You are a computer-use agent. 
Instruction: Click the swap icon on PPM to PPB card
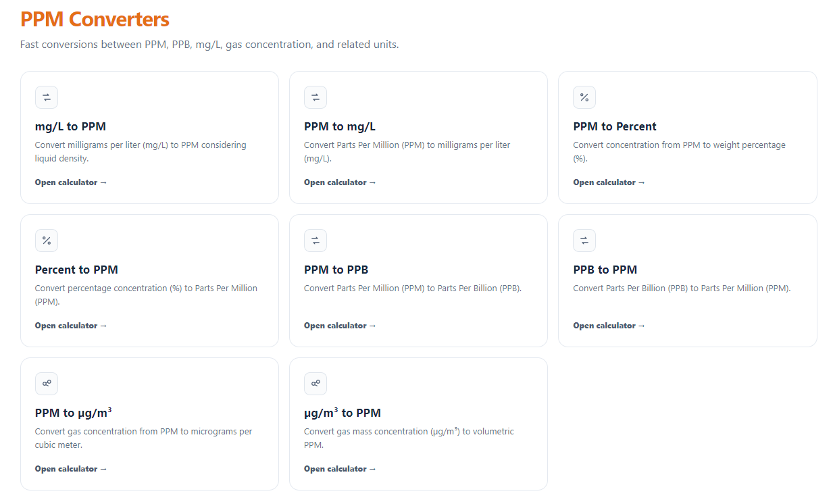[x=315, y=241]
